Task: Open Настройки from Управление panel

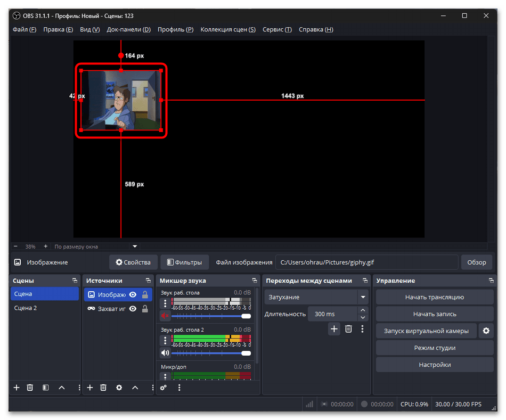Action: tap(434, 365)
